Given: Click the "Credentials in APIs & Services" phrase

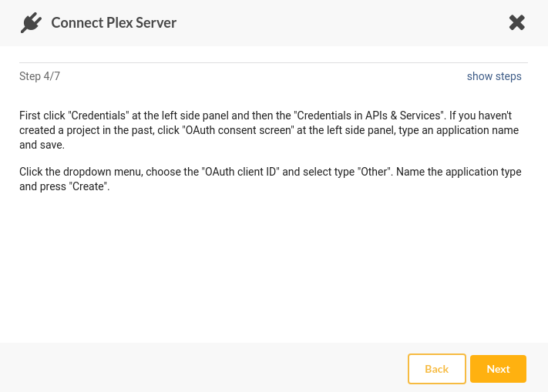Looking at the screenshot, I should [368, 116].
